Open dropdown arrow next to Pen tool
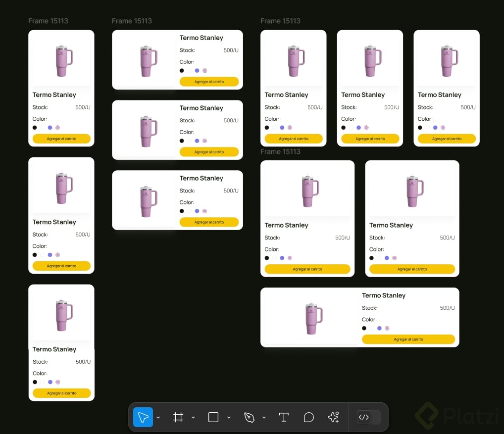This screenshot has height=434, width=504. point(264,418)
